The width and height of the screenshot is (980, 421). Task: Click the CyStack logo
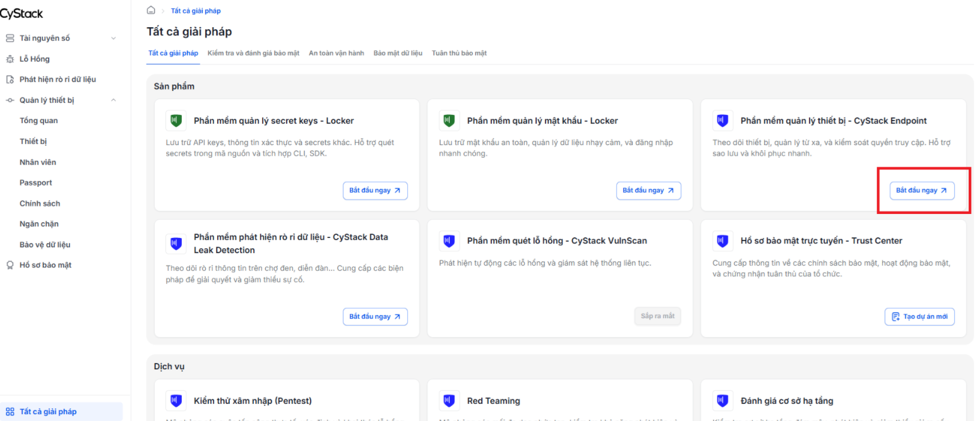pyautogui.click(x=21, y=14)
